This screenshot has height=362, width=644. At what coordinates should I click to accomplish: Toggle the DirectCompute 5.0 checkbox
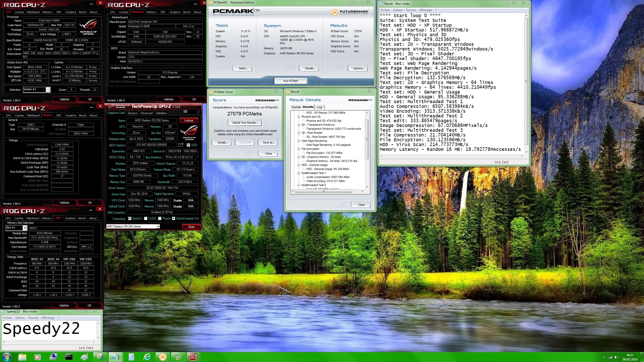pyautogui.click(x=174, y=218)
